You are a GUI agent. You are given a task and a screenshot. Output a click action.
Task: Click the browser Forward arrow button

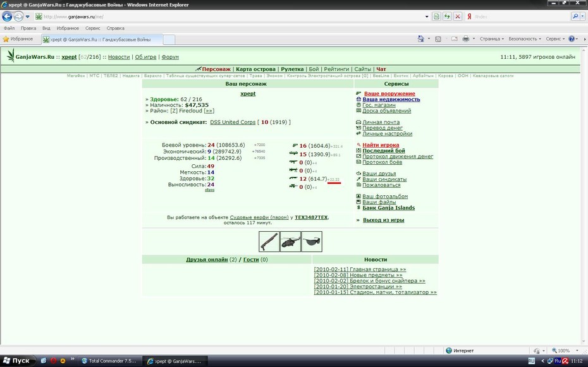[18, 16]
